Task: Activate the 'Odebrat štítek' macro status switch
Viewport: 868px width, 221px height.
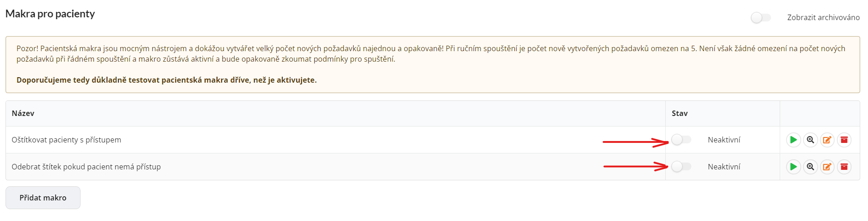Action: click(x=681, y=167)
